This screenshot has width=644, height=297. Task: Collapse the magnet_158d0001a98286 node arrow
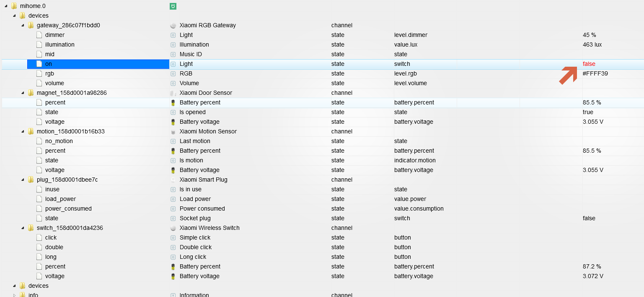(23, 93)
